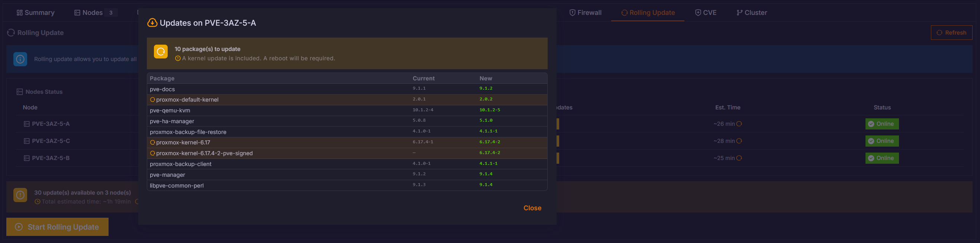This screenshot has height=243, width=980.
Task: Click the clock icon by total estimated time
Action: [x=38, y=202]
